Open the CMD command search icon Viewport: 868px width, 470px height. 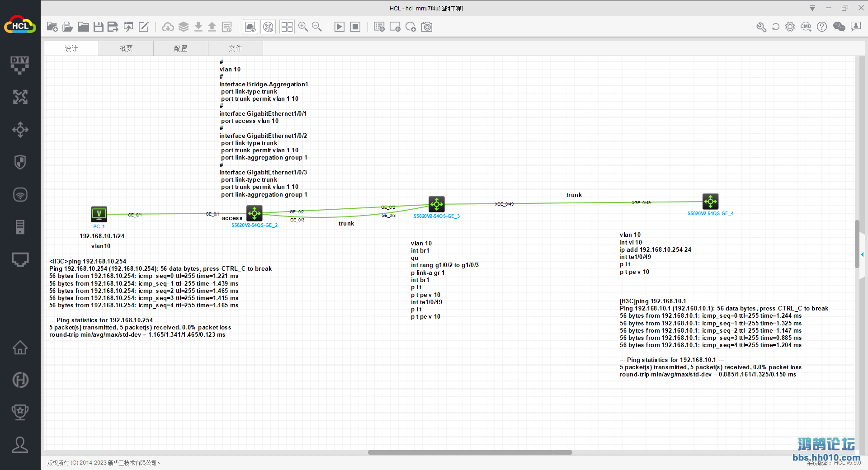(806, 27)
